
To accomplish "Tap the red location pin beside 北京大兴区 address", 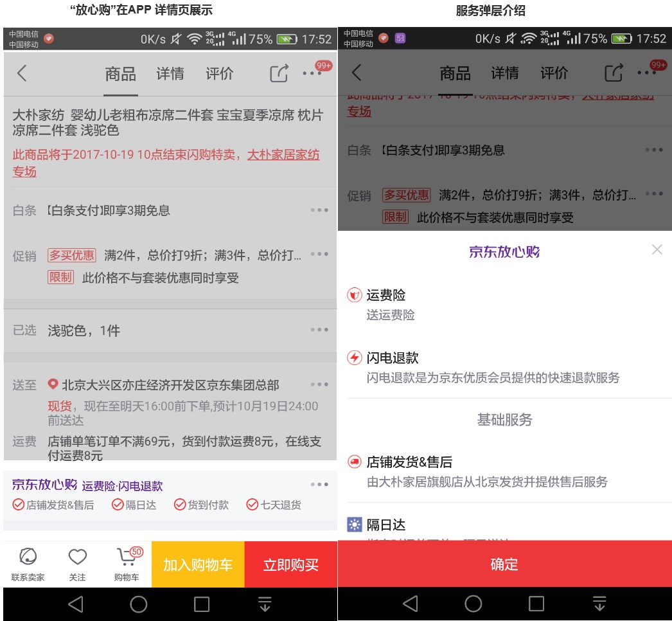I will [53, 384].
